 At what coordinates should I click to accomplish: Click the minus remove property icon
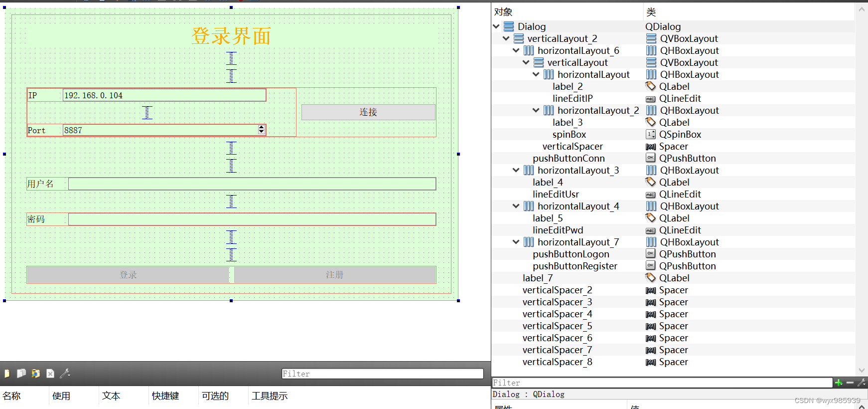(850, 383)
